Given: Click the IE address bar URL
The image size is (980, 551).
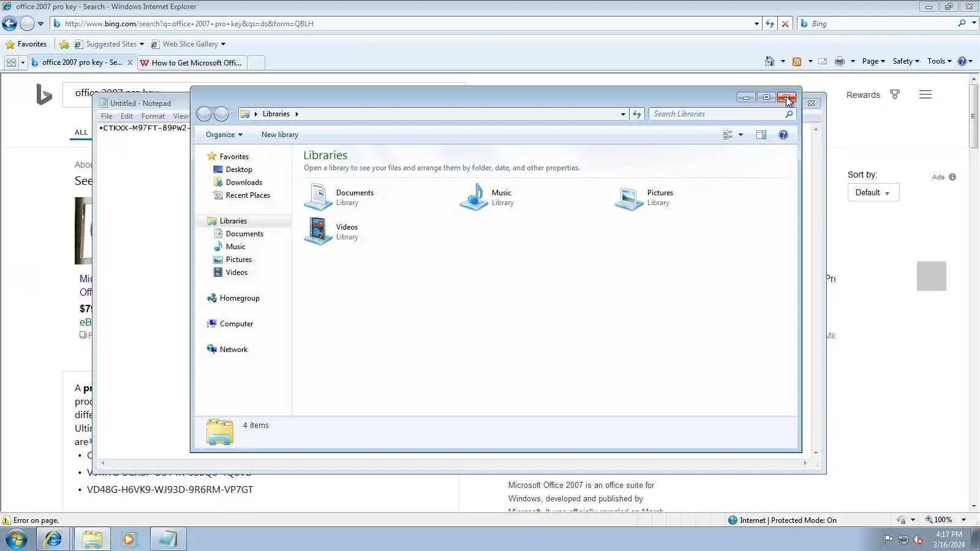Looking at the screenshot, I should tap(189, 24).
